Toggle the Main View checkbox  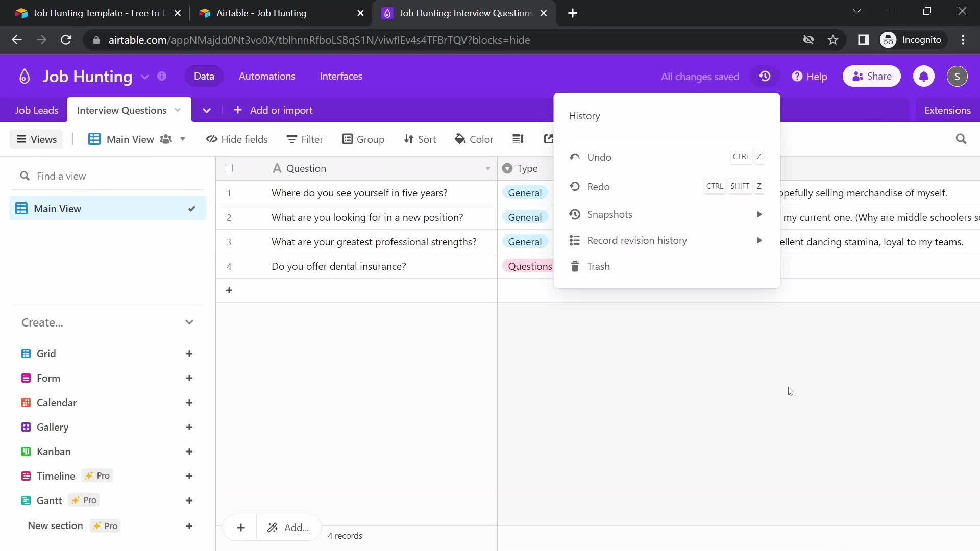coord(192,209)
